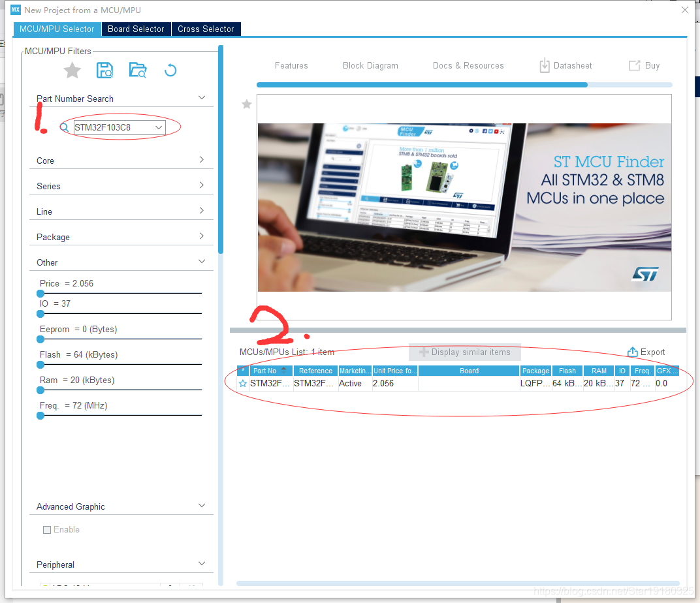This screenshot has height=603, width=700.
Task: Open the part number dropdown arrow
Action: pos(159,127)
